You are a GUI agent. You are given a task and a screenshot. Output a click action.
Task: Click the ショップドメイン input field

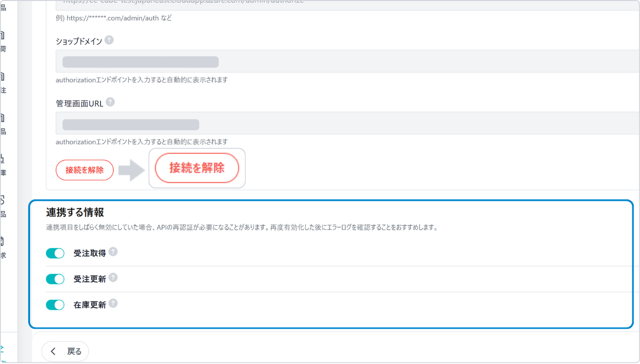[334, 62]
